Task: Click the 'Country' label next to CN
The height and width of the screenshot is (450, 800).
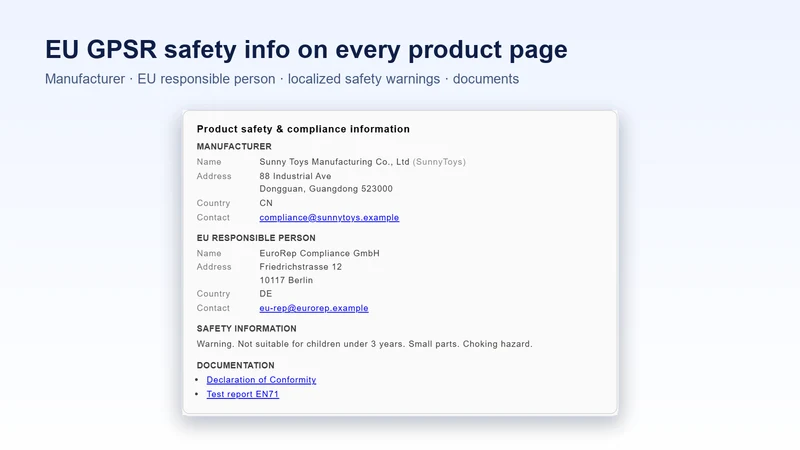Action: 213,203
